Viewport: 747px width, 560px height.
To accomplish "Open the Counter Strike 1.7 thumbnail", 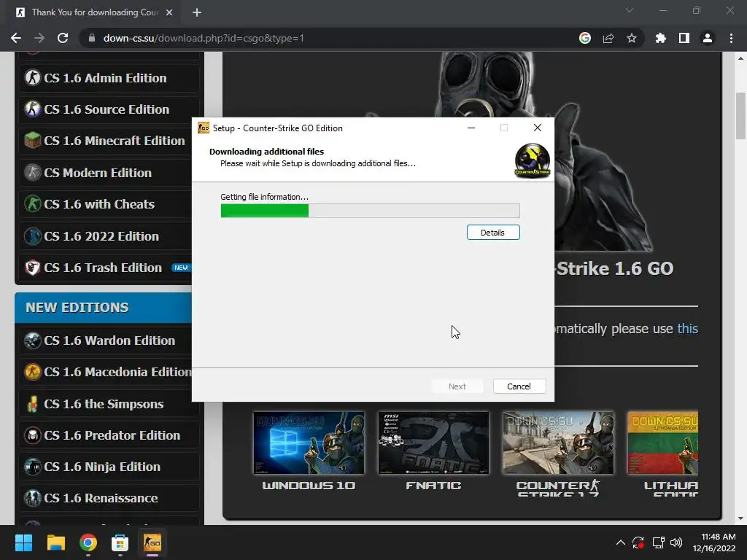I will coord(558,443).
